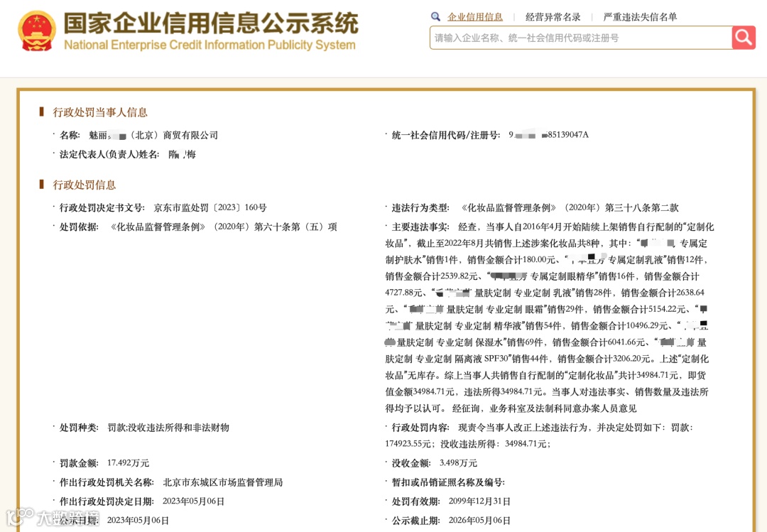This screenshot has width=767, height=532.
Task: Click the national emblem logo
Action: click(x=37, y=32)
